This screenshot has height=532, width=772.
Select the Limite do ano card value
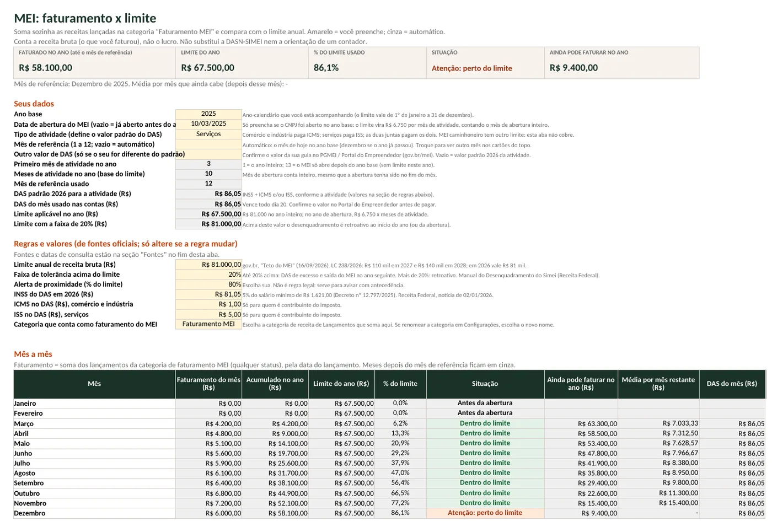coord(207,68)
